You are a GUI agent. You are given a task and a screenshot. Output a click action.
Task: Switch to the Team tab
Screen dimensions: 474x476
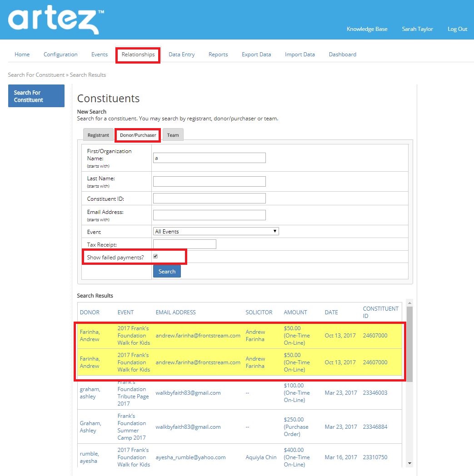coord(173,135)
